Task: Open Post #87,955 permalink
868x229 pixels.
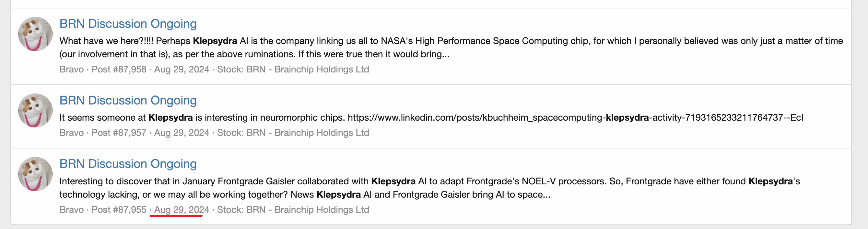Action: tap(119, 210)
